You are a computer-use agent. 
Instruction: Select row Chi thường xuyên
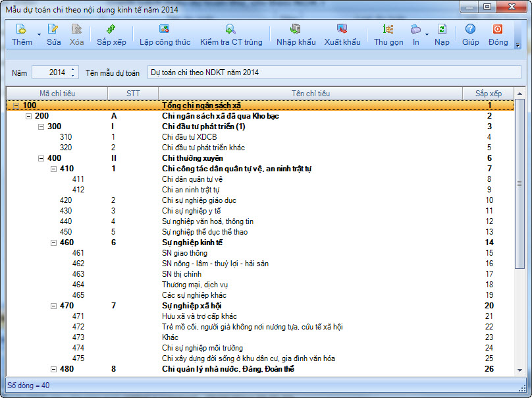click(260, 158)
